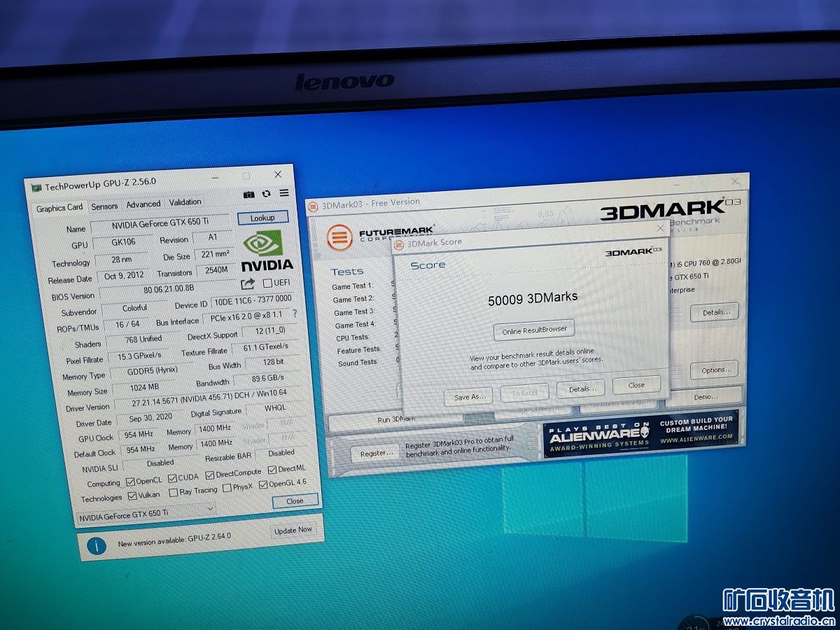The height and width of the screenshot is (630, 840).
Task: Click the orange Futuremark logo icon
Action: (340, 237)
